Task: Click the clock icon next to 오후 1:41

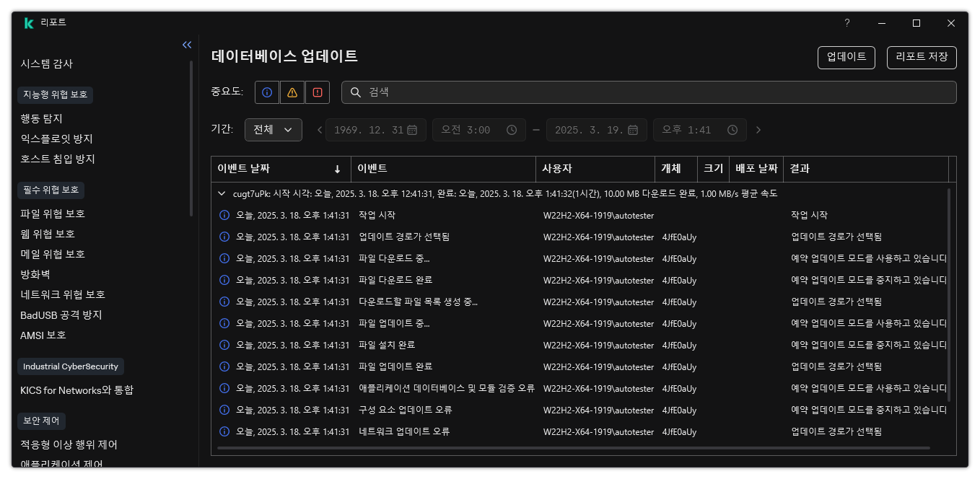Action: click(732, 130)
